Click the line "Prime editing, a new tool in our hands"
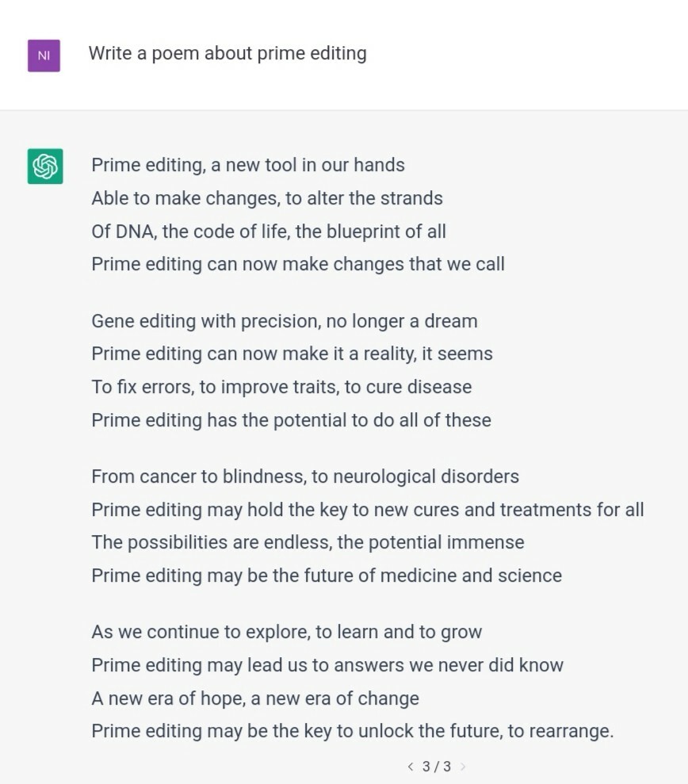688x784 pixels. click(x=248, y=166)
